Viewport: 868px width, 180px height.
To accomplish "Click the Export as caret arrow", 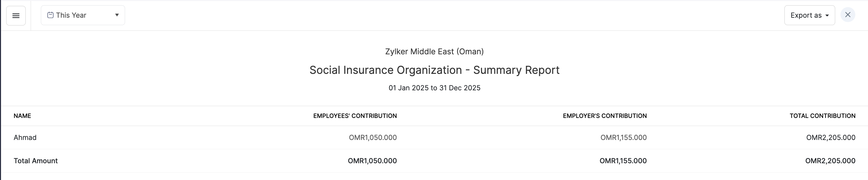I will (827, 16).
